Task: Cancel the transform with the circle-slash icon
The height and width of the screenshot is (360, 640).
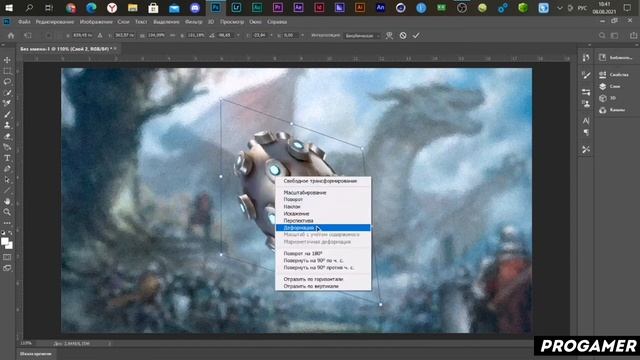Action: coord(403,36)
